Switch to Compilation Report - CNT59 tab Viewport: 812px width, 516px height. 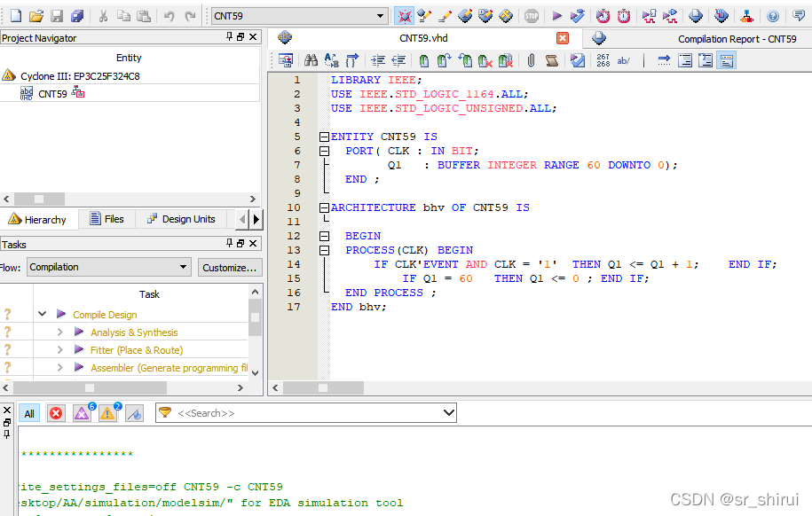(737, 39)
